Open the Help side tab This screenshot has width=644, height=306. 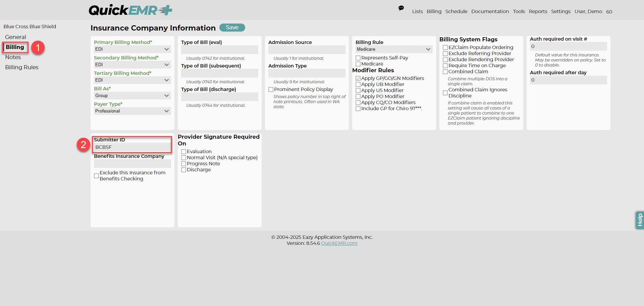click(x=640, y=220)
